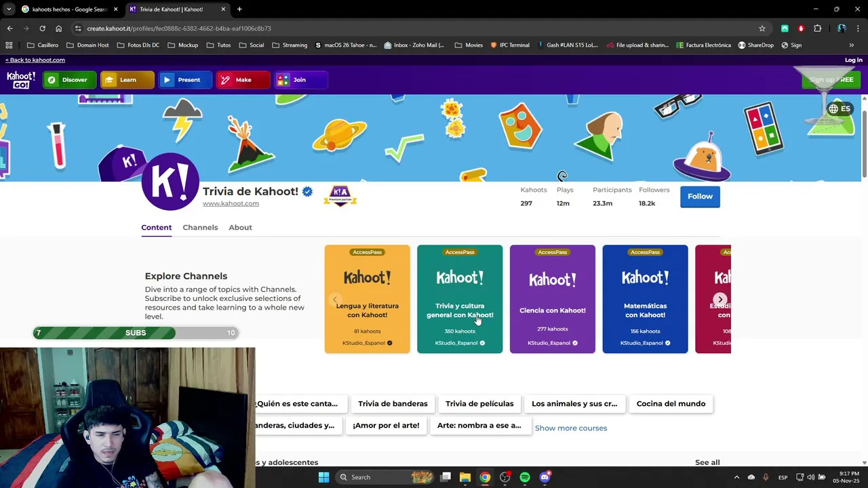Open the Casillero bookmark folder

coord(43,45)
